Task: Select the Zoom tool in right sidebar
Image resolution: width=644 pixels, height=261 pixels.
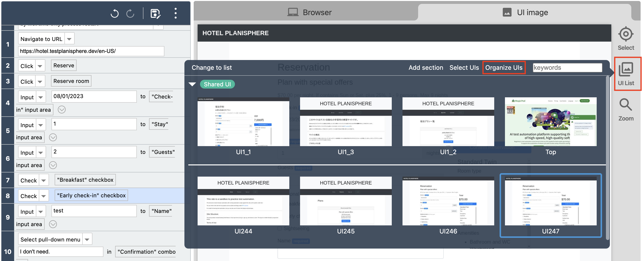Action: point(625,109)
